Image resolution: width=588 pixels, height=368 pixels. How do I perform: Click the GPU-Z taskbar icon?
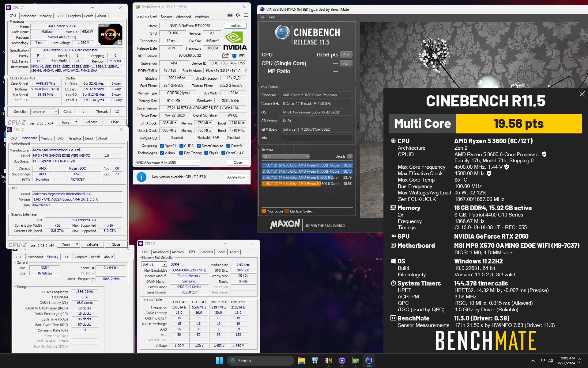356,361
